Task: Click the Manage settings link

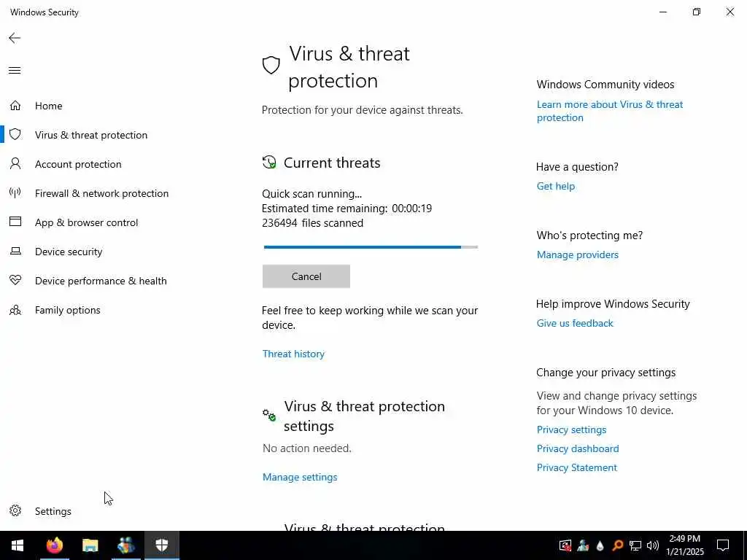Action: pyautogui.click(x=300, y=477)
